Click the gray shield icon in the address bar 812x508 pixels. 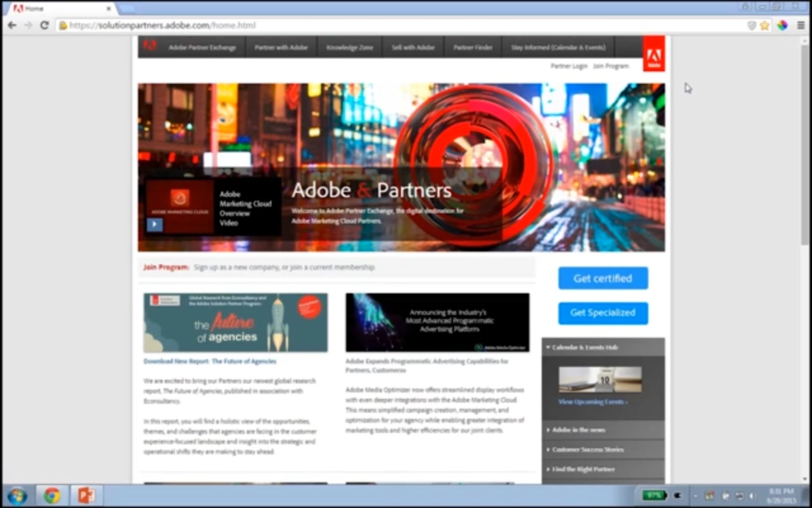[x=751, y=25]
